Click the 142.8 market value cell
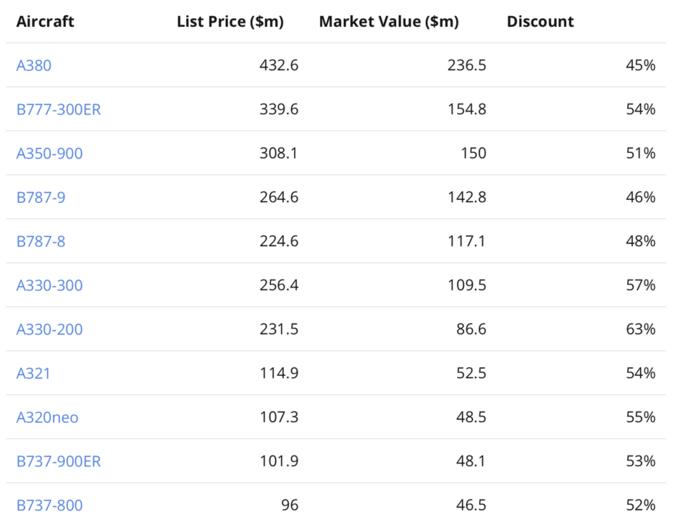Screen dimensions: 680x525 click(467, 197)
